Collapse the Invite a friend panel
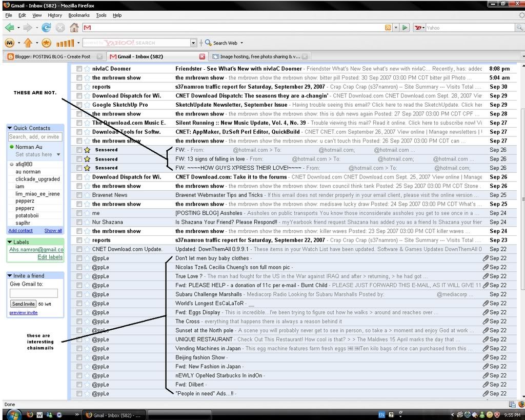Image resolution: width=525 pixels, height=420 pixels. coord(10,276)
